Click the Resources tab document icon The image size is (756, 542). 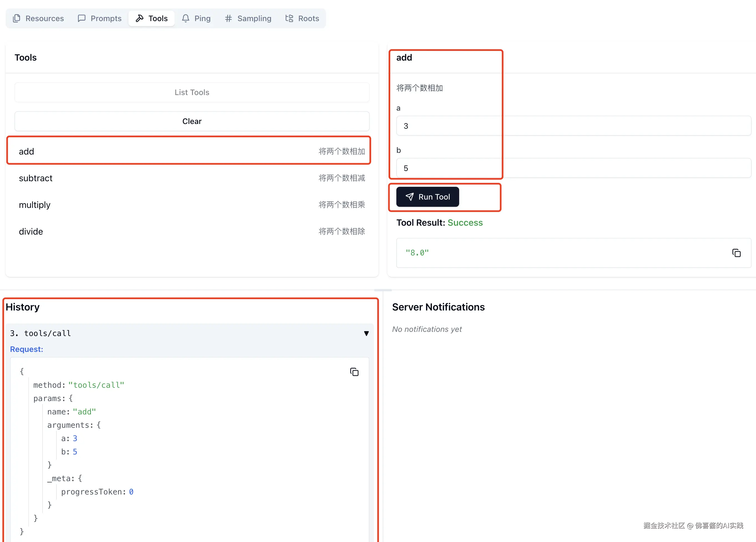click(x=17, y=18)
